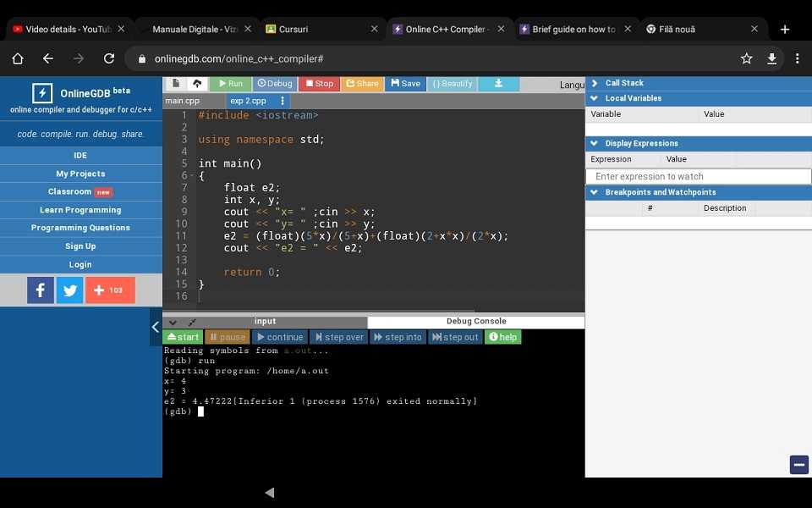
Task: Click the download code icon button
Action: (498, 84)
